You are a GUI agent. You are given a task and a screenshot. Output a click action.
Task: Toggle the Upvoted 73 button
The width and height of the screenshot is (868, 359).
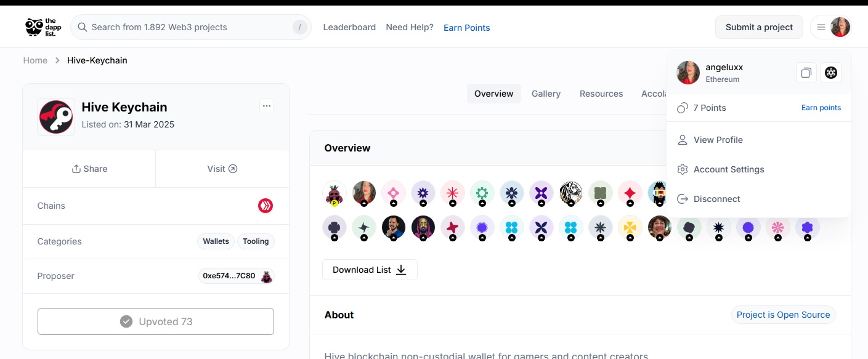tap(156, 321)
